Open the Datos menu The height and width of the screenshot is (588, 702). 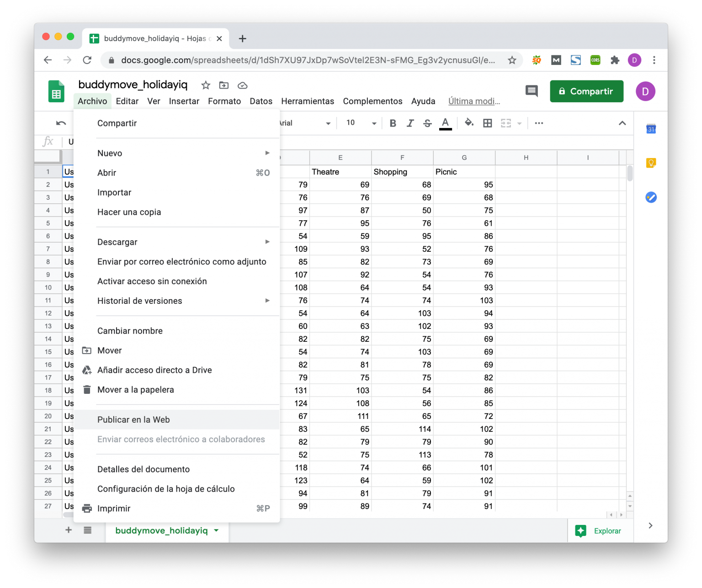tap(261, 101)
